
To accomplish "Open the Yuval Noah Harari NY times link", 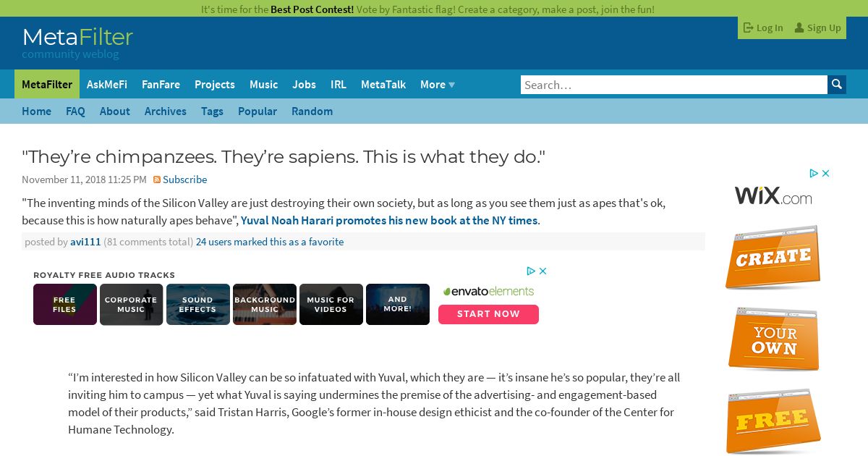I will [x=389, y=220].
